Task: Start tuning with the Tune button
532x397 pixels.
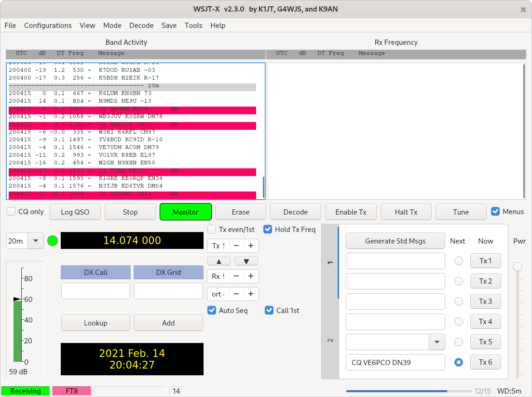Action: pos(461,212)
